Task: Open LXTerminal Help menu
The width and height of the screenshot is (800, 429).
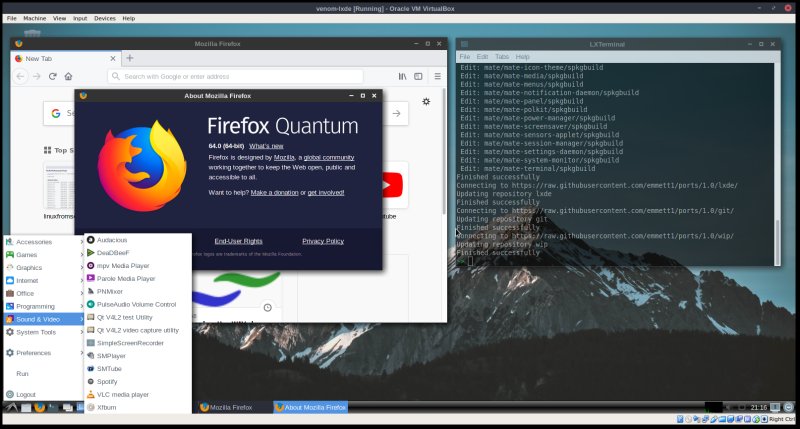Action: (522, 57)
